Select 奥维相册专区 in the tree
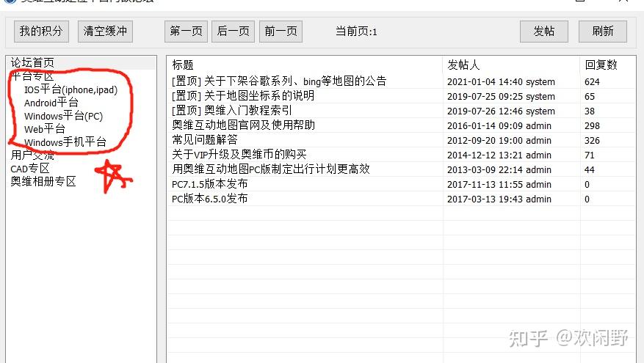644x363 pixels. tap(43, 181)
